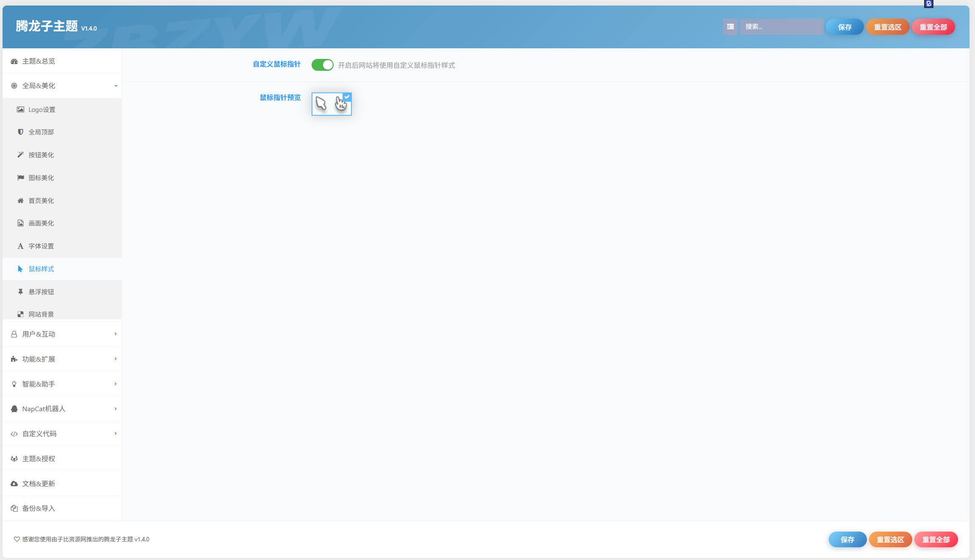Click the bell icon for NapCat机器人
The width and height of the screenshot is (975, 560).
14,409
